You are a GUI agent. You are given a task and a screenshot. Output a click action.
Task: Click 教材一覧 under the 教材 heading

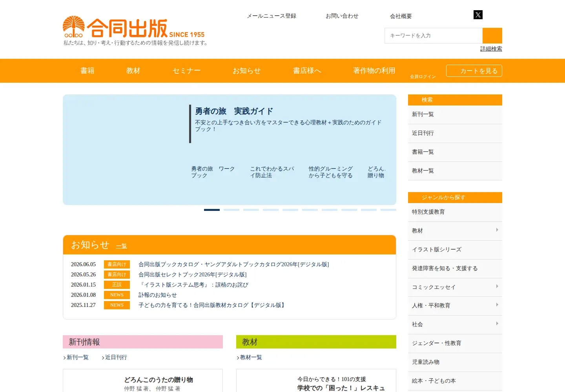(x=251, y=358)
